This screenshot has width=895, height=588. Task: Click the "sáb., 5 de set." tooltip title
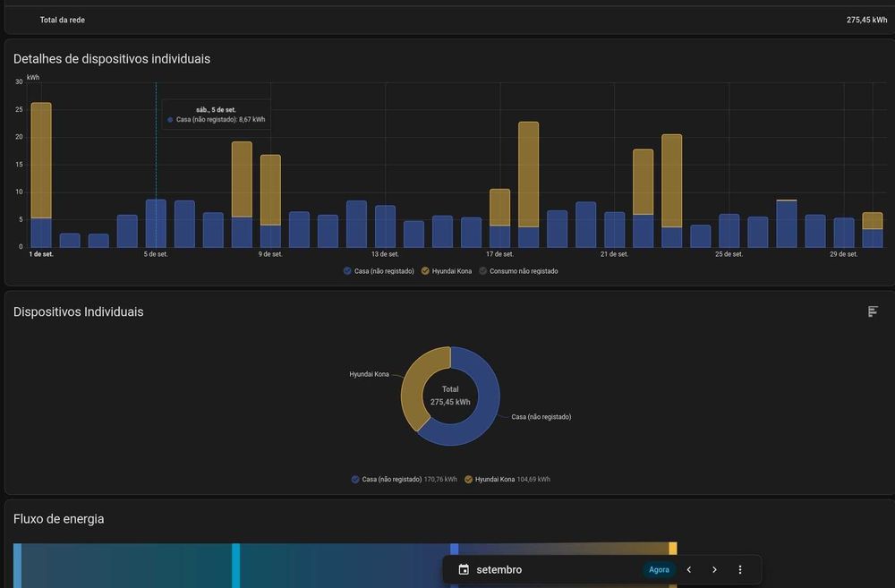[216, 109]
